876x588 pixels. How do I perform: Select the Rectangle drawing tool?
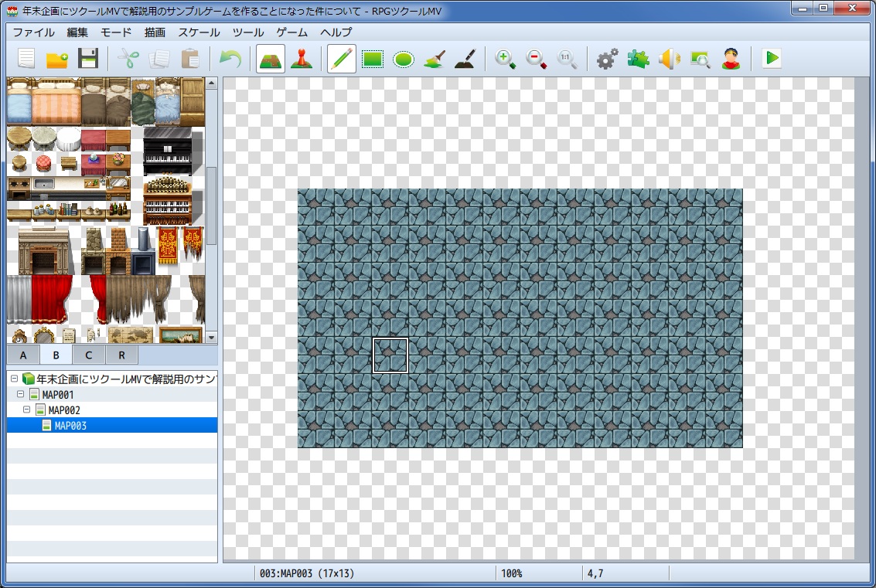pos(373,59)
